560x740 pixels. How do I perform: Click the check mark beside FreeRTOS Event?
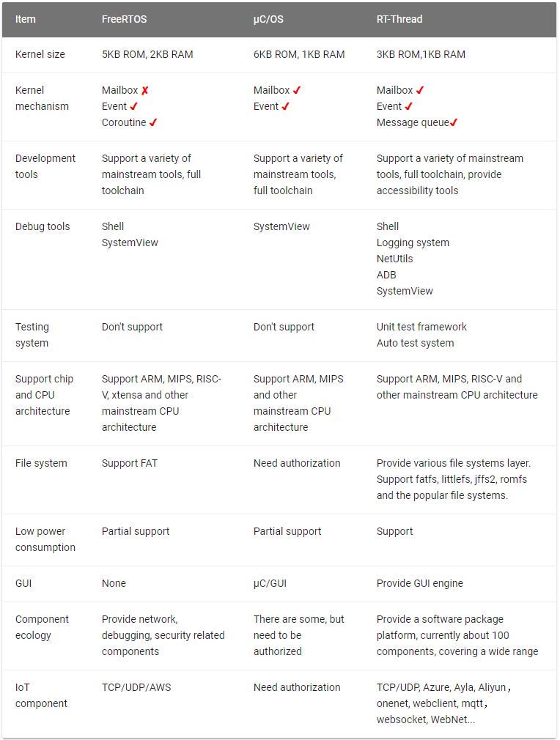[x=134, y=106]
